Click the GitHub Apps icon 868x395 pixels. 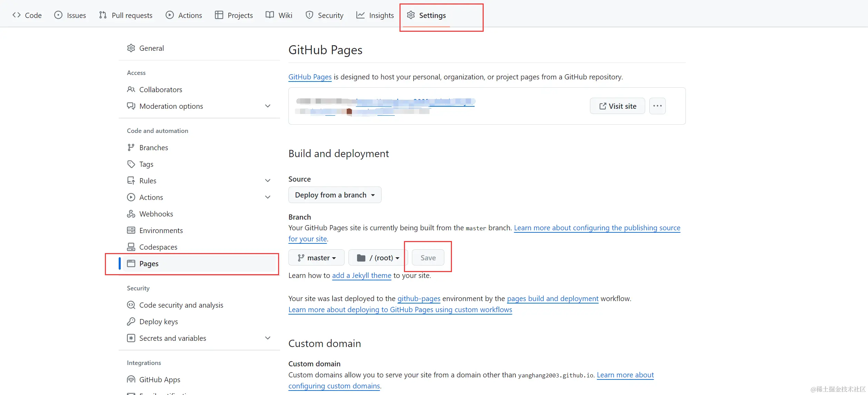point(131,379)
